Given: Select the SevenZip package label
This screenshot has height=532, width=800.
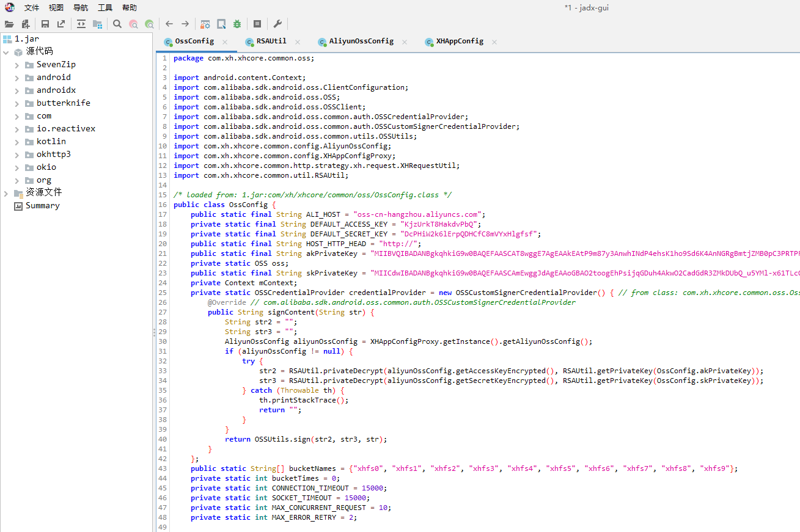Looking at the screenshot, I should (x=56, y=64).
